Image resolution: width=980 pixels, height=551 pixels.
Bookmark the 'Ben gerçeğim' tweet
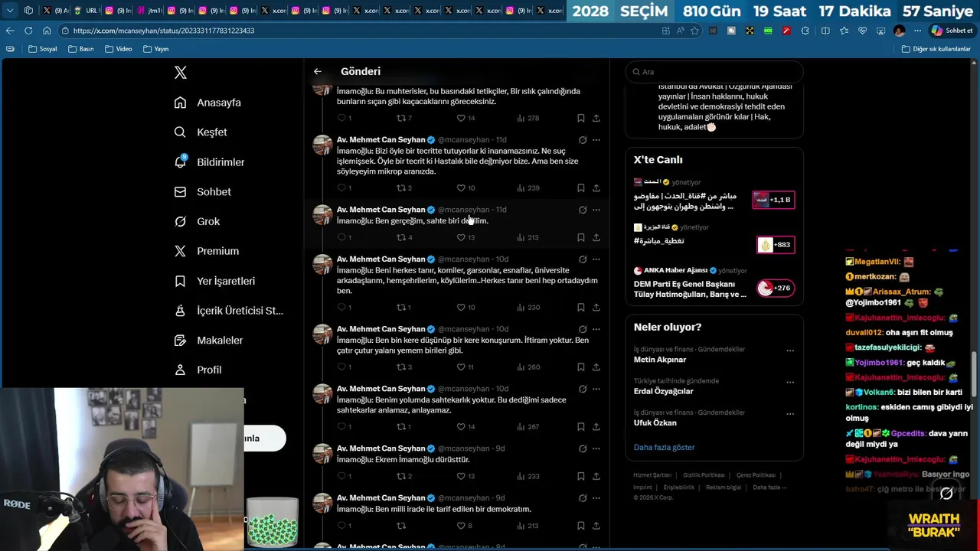point(580,237)
